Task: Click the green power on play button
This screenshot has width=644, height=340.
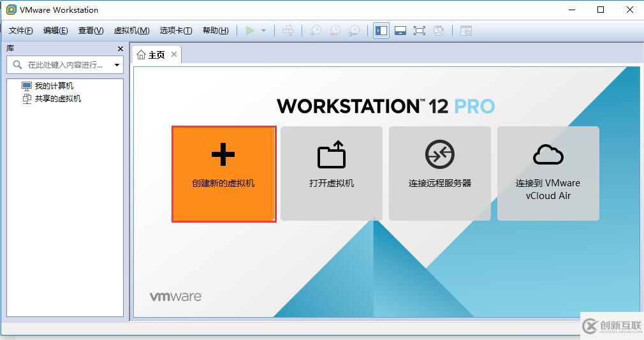Action: [x=250, y=31]
